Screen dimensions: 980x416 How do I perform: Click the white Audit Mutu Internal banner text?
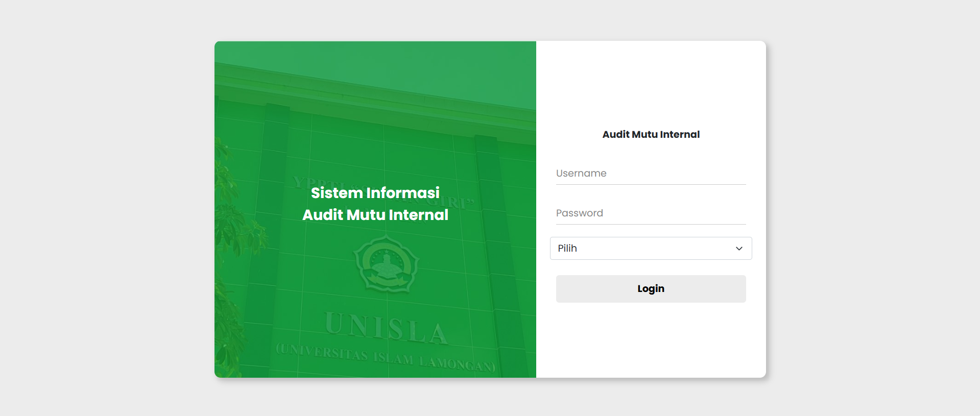pyautogui.click(x=375, y=215)
